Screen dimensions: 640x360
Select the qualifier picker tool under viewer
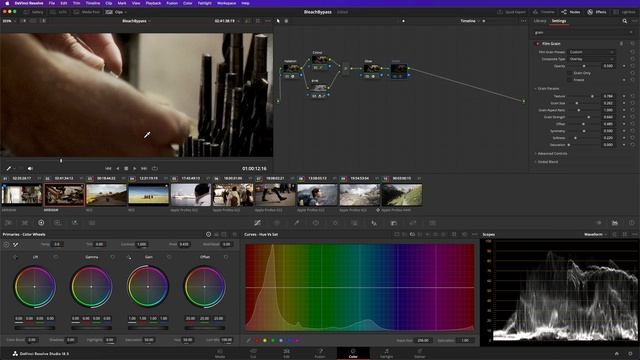(x=9, y=168)
